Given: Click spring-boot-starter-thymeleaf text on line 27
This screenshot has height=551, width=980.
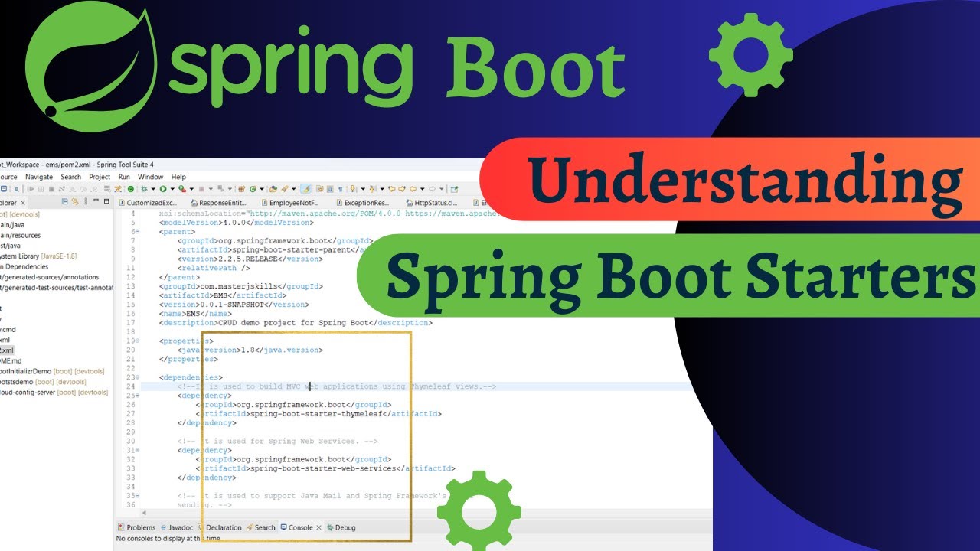Looking at the screenshot, I should point(315,414).
